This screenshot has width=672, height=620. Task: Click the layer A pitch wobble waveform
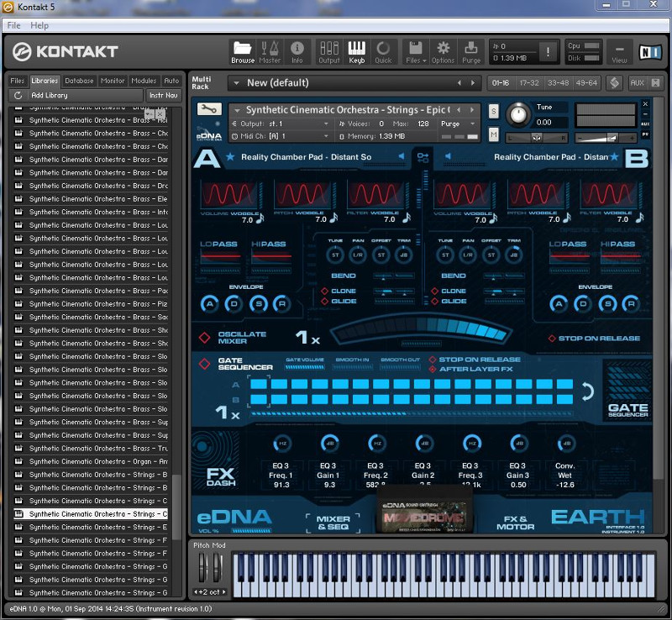click(x=302, y=195)
